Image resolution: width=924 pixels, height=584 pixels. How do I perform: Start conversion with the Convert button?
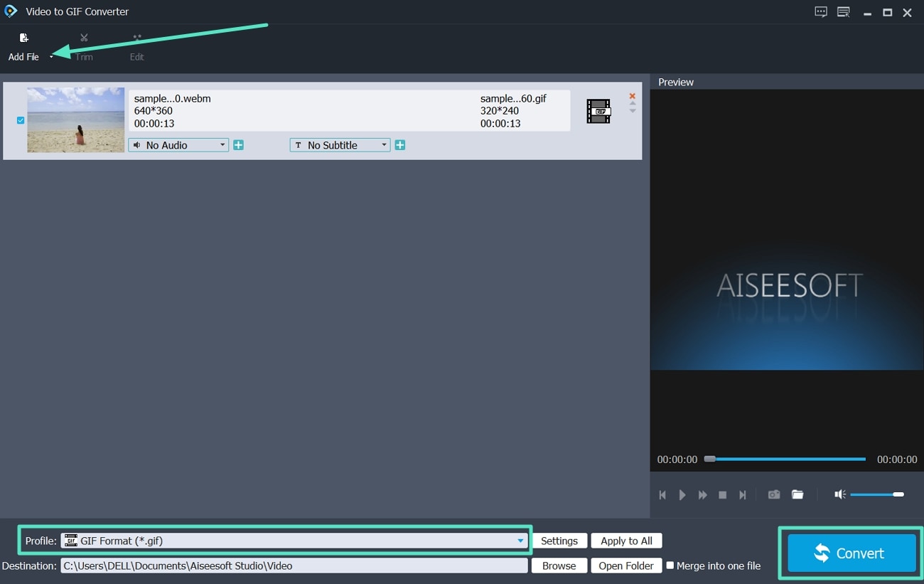(x=851, y=553)
